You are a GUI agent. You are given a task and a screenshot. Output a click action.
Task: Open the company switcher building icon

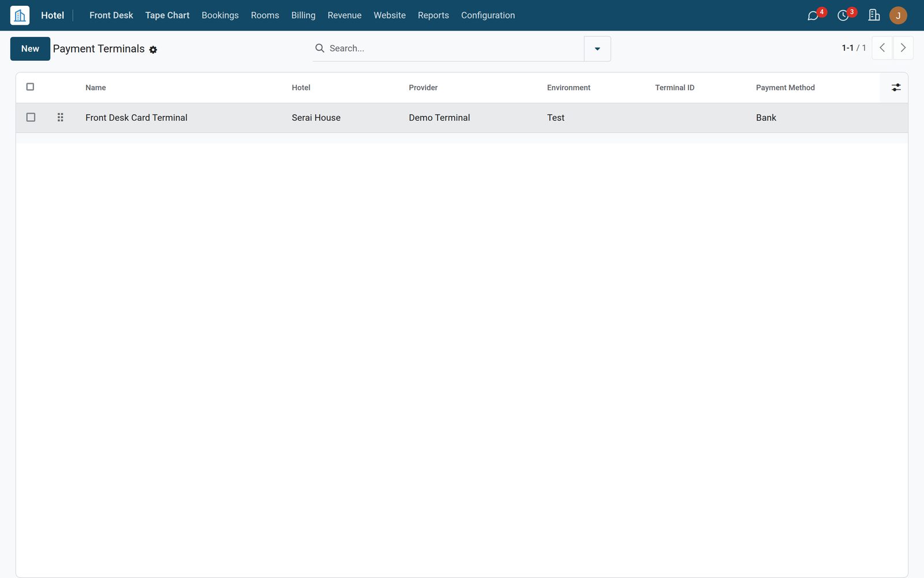[874, 16]
